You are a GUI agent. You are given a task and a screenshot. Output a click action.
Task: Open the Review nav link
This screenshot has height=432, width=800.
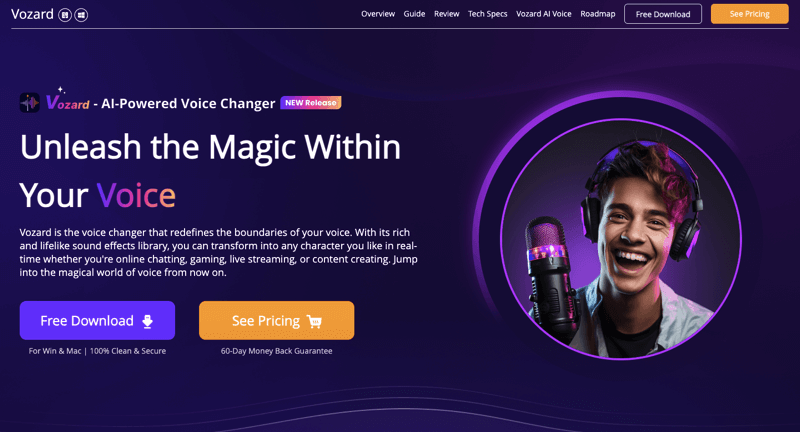pyautogui.click(x=446, y=14)
